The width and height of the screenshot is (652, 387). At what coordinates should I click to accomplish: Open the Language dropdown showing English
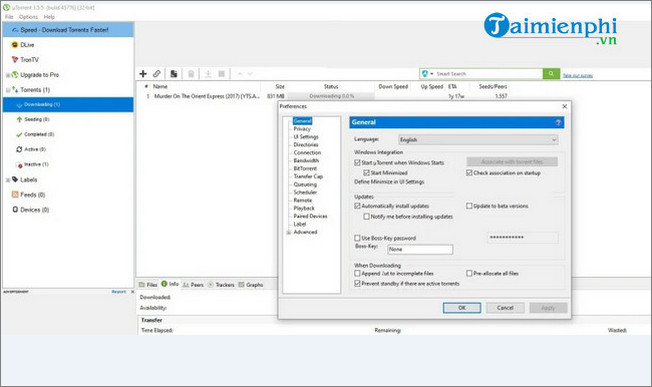(x=478, y=140)
